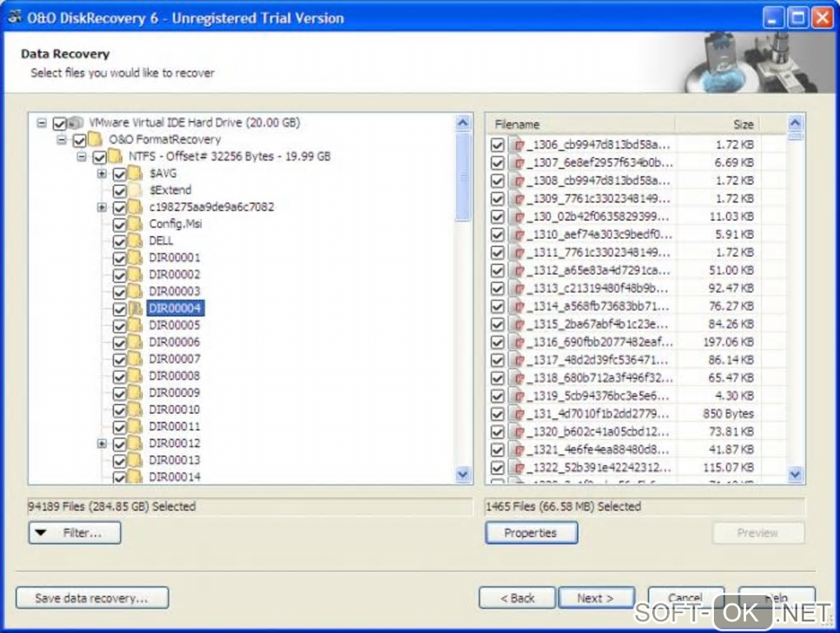Click file icon of _1316_690fbb2077482eaf
The width and height of the screenshot is (840, 633).
517,342
